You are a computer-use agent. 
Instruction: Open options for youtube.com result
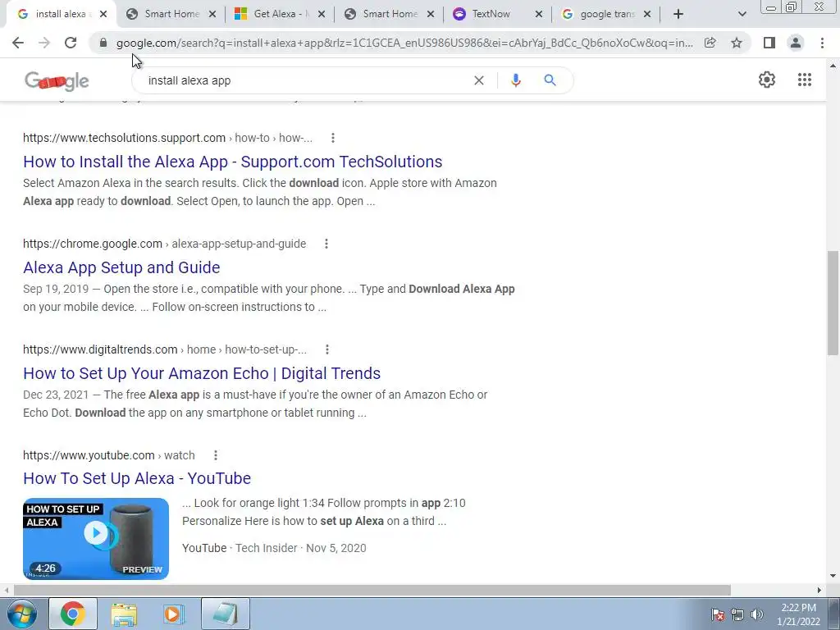coord(216,455)
